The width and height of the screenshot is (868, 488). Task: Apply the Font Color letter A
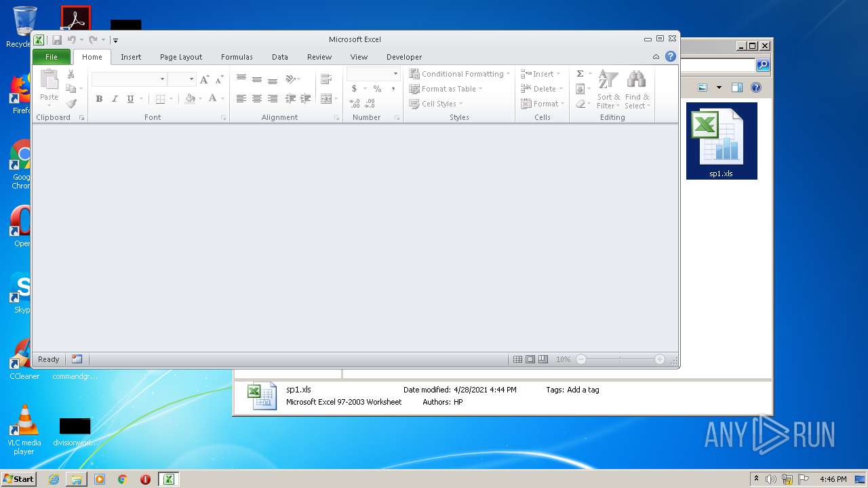tap(212, 99)
